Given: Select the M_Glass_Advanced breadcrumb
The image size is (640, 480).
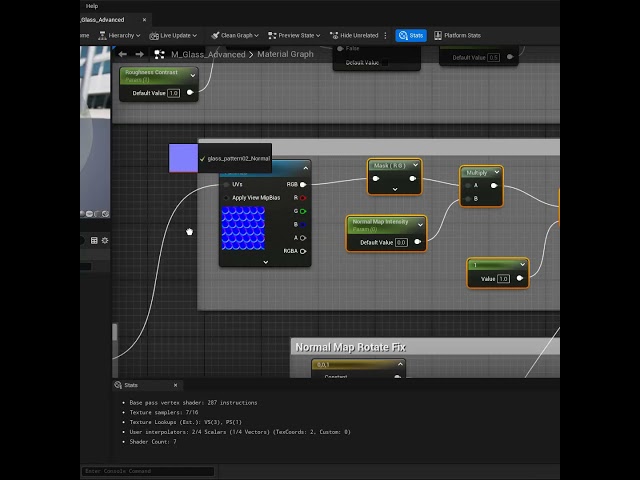Looking at the screenshot, I should pyautogui.click(x=208, y=54).
